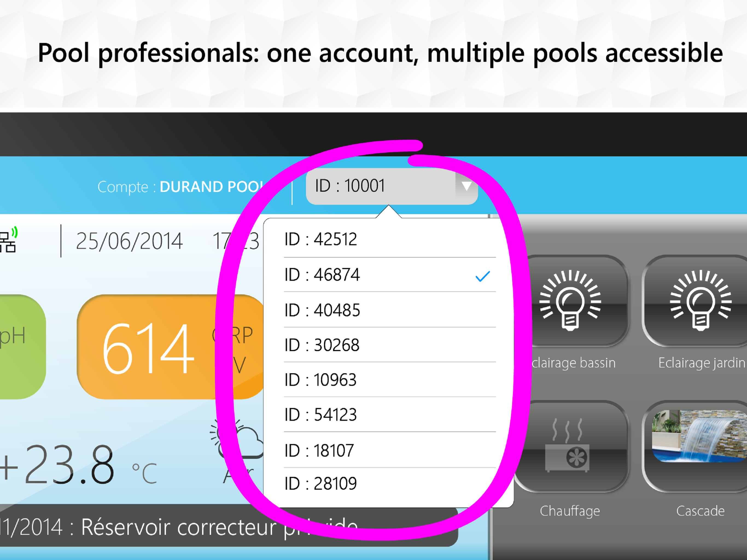Click the dropdown arrow beside ID 10001

466,186
